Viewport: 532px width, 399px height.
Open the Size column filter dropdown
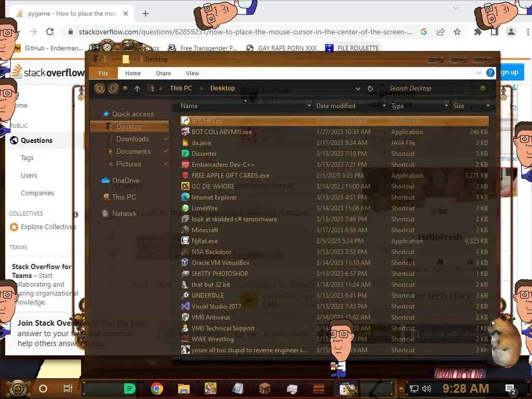click(488, 106)
